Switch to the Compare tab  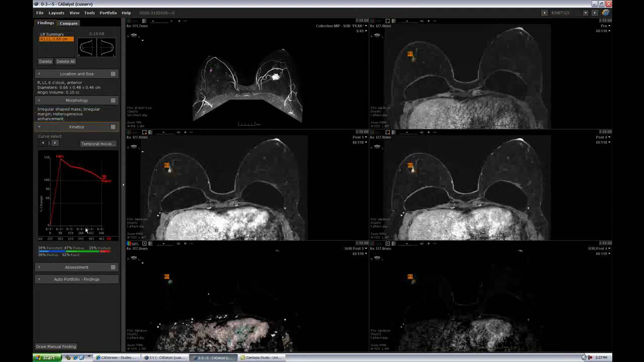69,23
